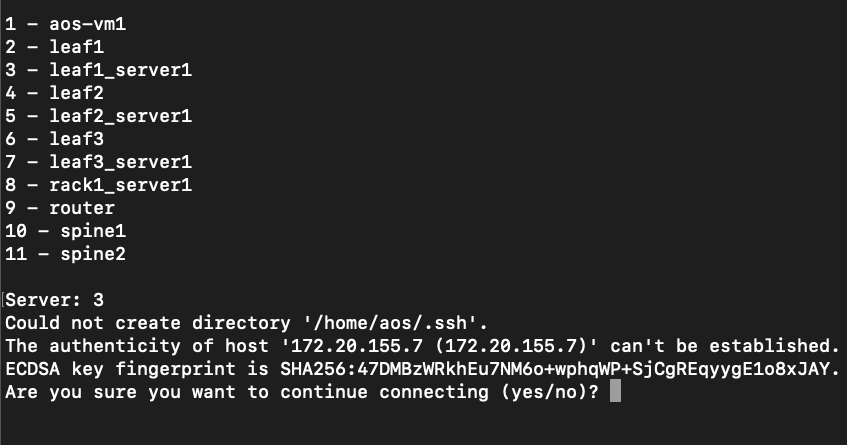Image resolution: width=847 pixels, height=445 pixels.
Task: Place cursor at the terminal input block
Action: pyautogui.click(x=615, y=392)
